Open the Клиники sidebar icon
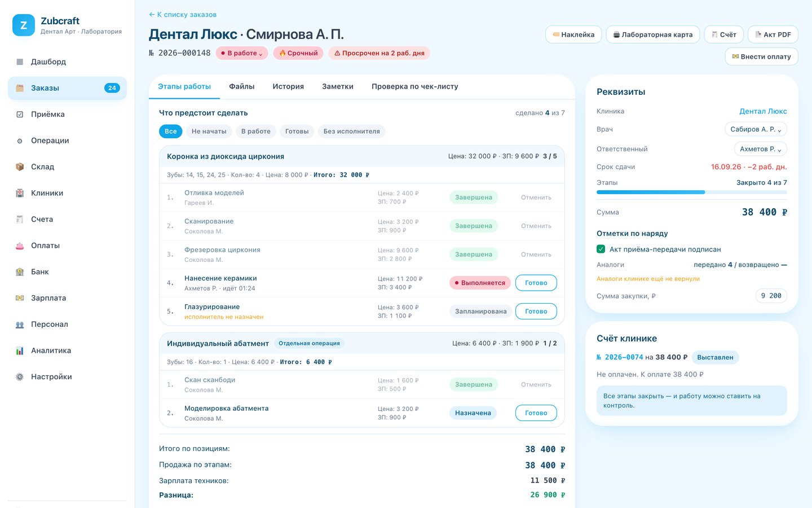Image resolution: width=812 pixels, height=508 pixels. tap(20, 193)
